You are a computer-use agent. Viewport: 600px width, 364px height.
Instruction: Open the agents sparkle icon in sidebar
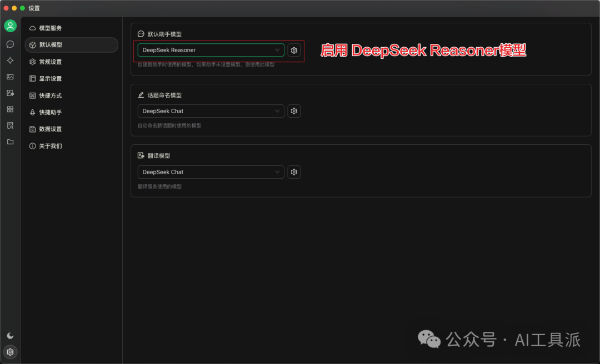[11, 60]
